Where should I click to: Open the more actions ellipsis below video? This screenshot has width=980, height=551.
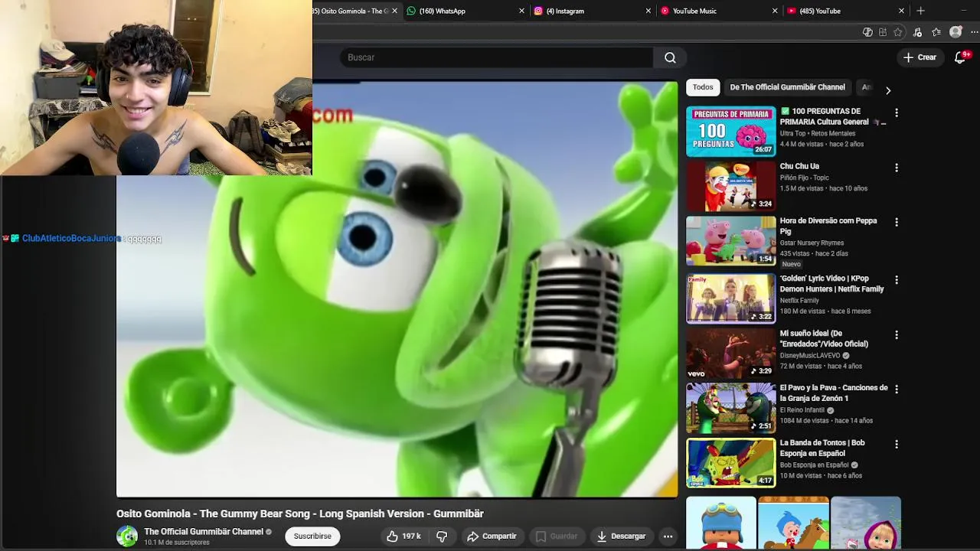tap(668, 536)
